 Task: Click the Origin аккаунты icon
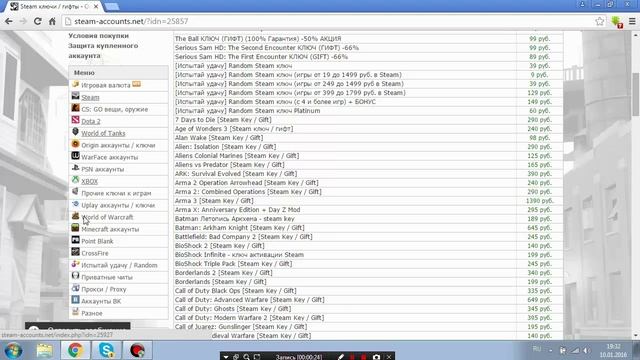tap(75, 144)
